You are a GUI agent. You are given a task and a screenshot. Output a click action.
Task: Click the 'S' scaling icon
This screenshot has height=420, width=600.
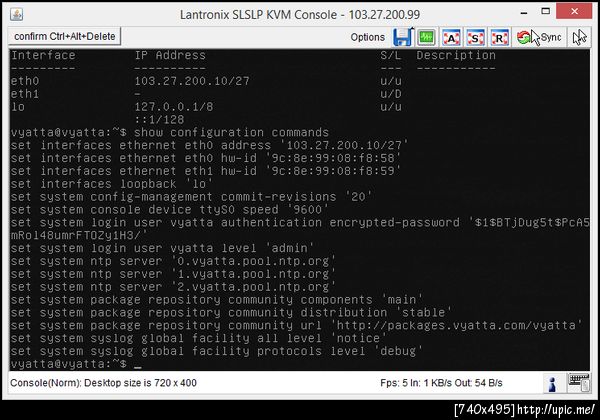[x=475, y=37]
